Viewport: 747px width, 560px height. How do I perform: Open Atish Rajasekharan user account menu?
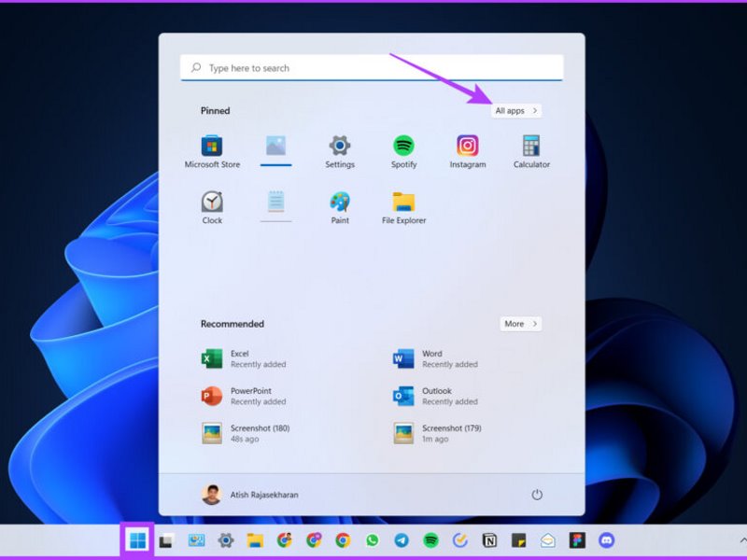[250, 495]
